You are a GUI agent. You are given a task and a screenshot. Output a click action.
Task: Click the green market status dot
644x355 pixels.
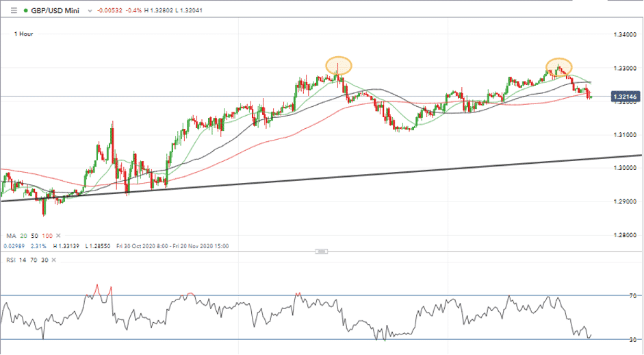(26, 11)
